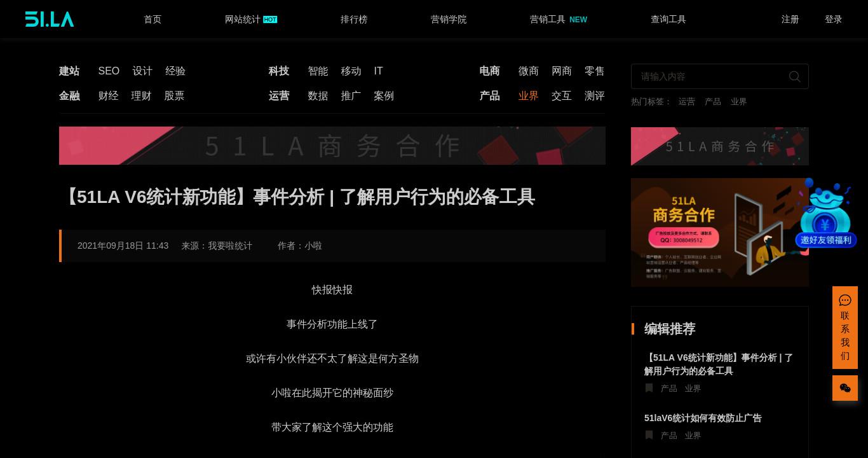Click the bookmark icon under 51laV6统计如何有效防止广告

(649, 435)
